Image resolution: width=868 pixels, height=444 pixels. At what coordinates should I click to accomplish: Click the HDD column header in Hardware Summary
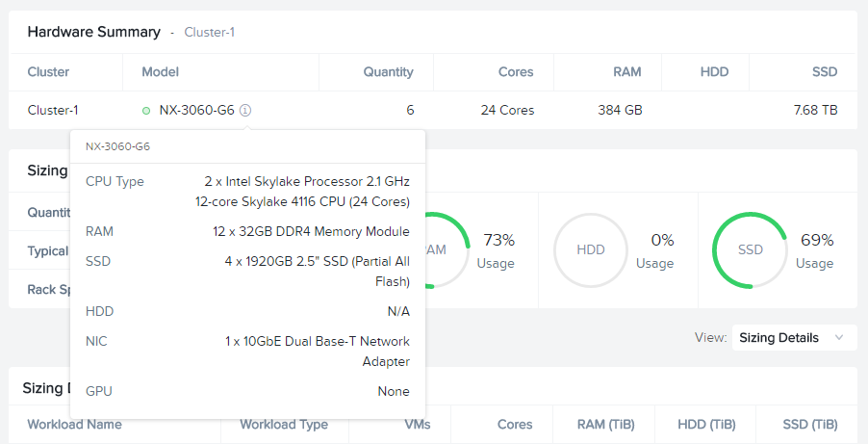click(x=714, y=72)
